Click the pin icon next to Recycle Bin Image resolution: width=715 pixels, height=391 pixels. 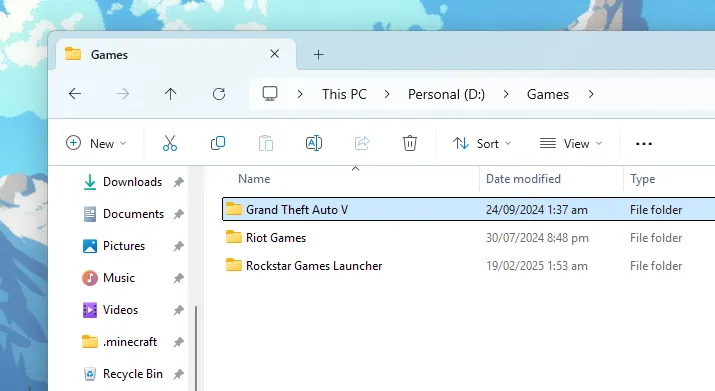coord(178,374)
